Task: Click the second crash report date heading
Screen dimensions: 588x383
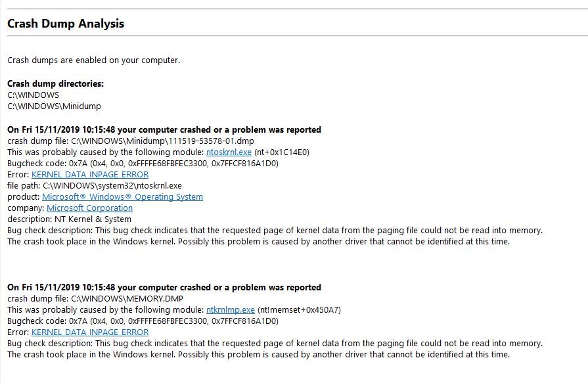Action: [x=164, y=287]
